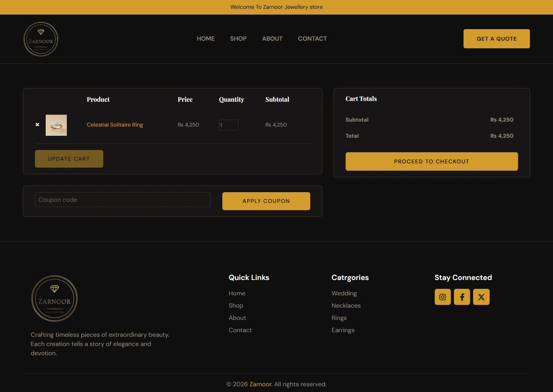Click the ring product thumbnail
Image resolution: width=553 pixels, height=392 pixels.
pos(56,125)
